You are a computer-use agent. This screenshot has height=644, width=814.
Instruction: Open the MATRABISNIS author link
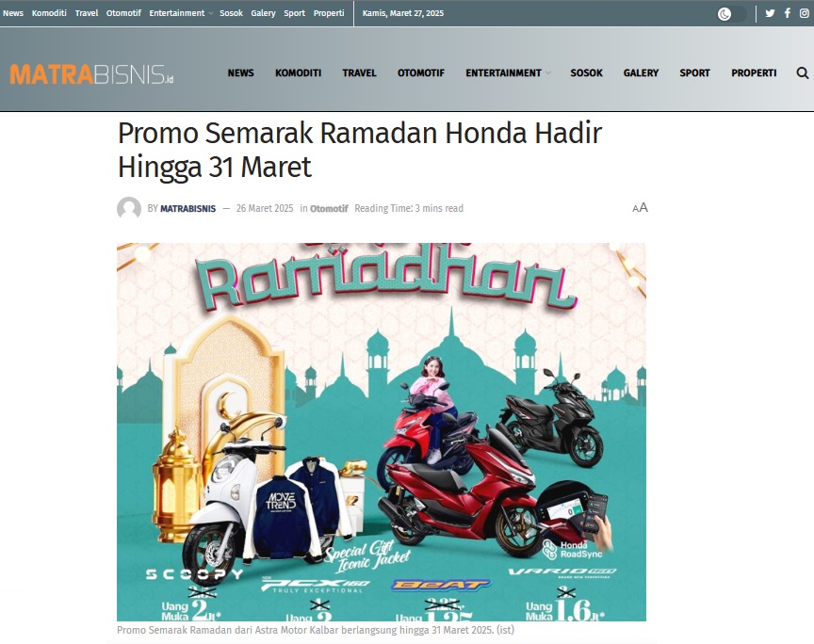coord(187,209)
